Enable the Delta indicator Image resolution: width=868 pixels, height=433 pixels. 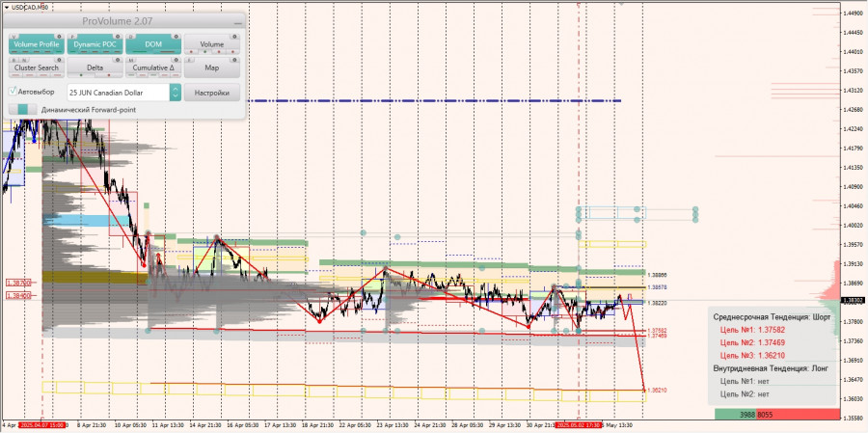point(95,68)
